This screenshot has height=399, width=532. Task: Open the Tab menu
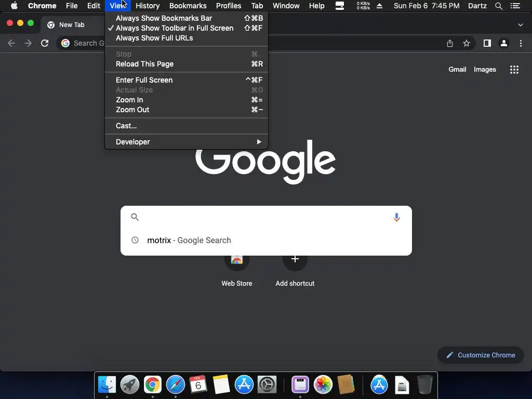click(x=257, y=6)
